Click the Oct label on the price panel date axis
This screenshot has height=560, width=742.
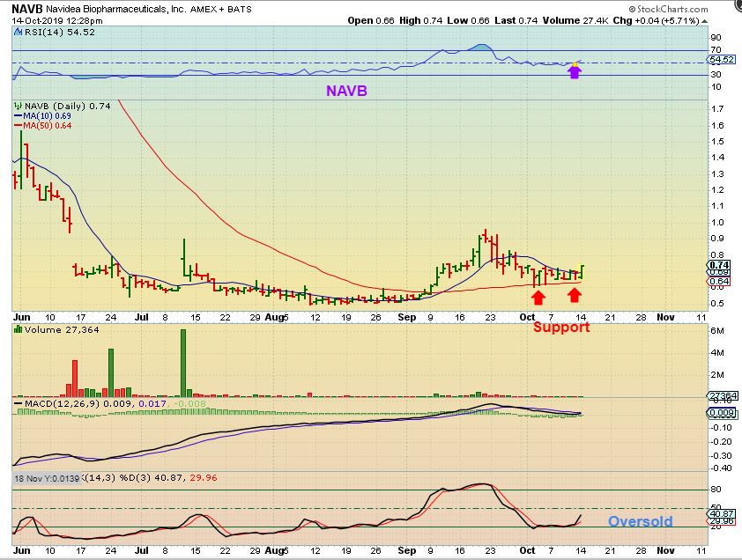[x=527, y=317]
